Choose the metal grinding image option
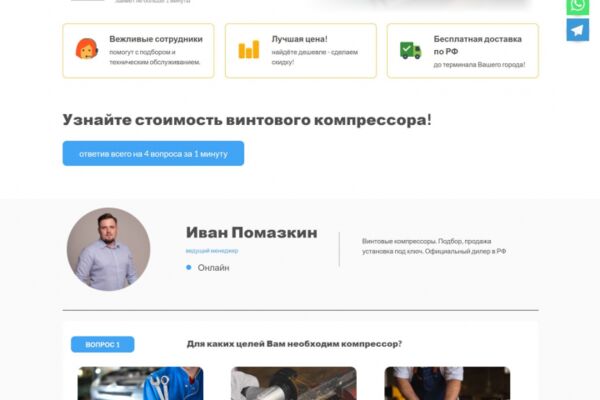The height and width of the screenshot is (400, 600). pos(293,383)
